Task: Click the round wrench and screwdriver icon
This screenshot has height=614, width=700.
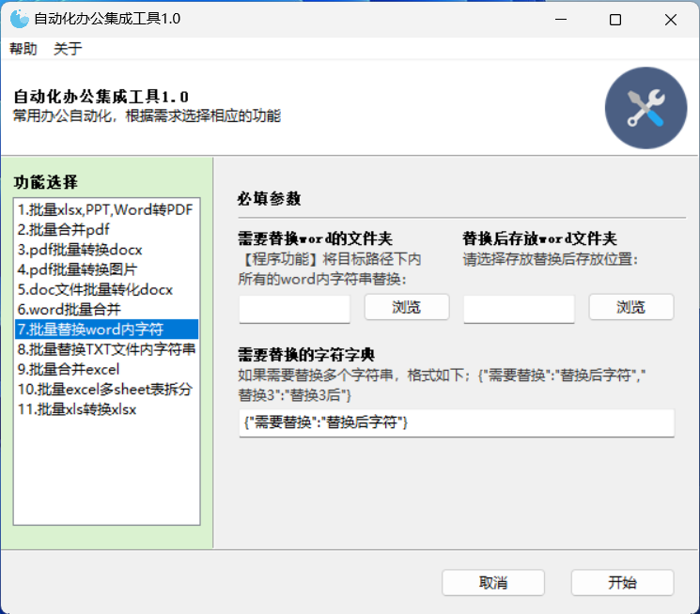Action: pos(646,108)
